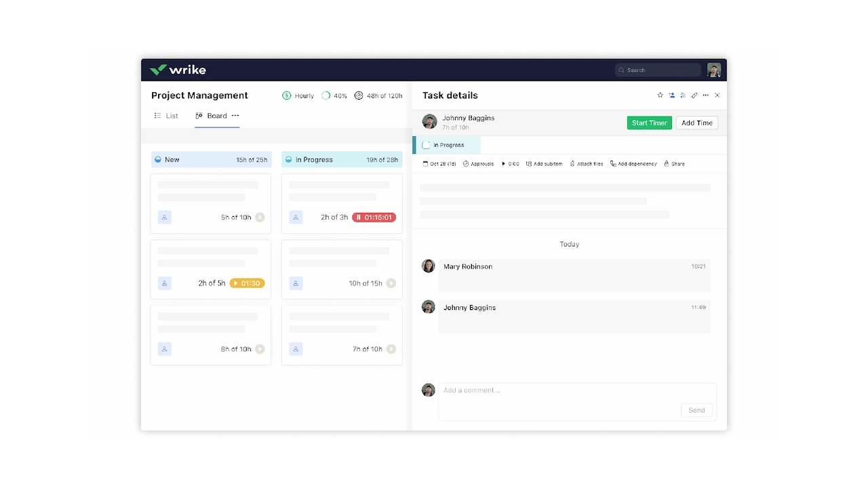Click the followers icon in Task details
The image size is (868, 488).
tap(672, 96)
